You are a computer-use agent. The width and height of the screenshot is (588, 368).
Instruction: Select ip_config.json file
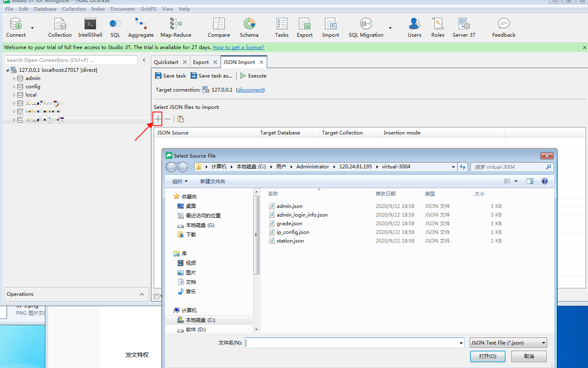[293, 232]
